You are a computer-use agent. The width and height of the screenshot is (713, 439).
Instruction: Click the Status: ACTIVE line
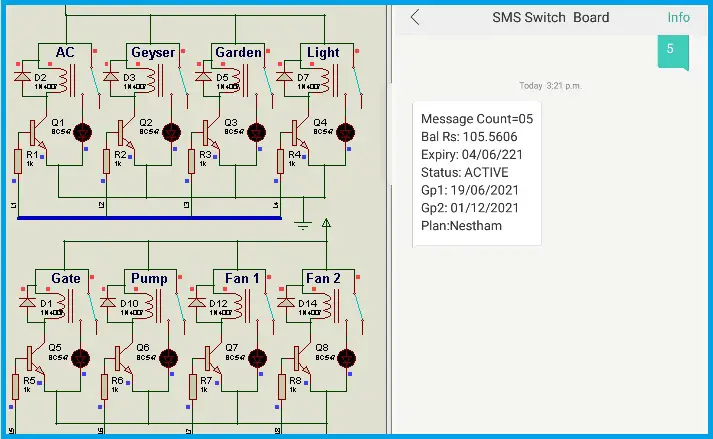tap(464, 172)
